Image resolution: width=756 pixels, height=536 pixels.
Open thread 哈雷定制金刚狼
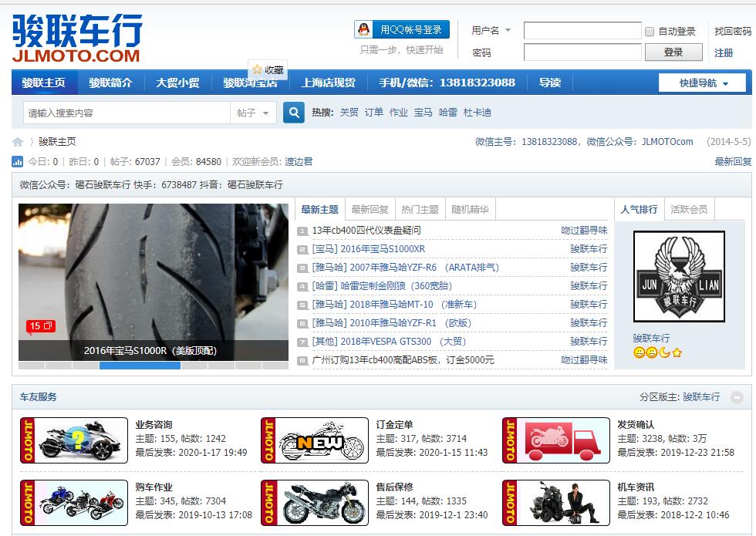pyautogui.click(x=397, y=286)
